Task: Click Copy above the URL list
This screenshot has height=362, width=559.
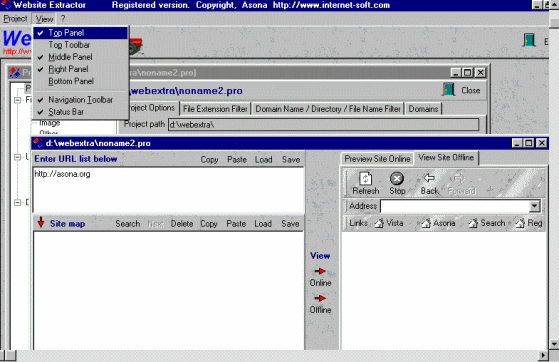Action: point(209,159)
